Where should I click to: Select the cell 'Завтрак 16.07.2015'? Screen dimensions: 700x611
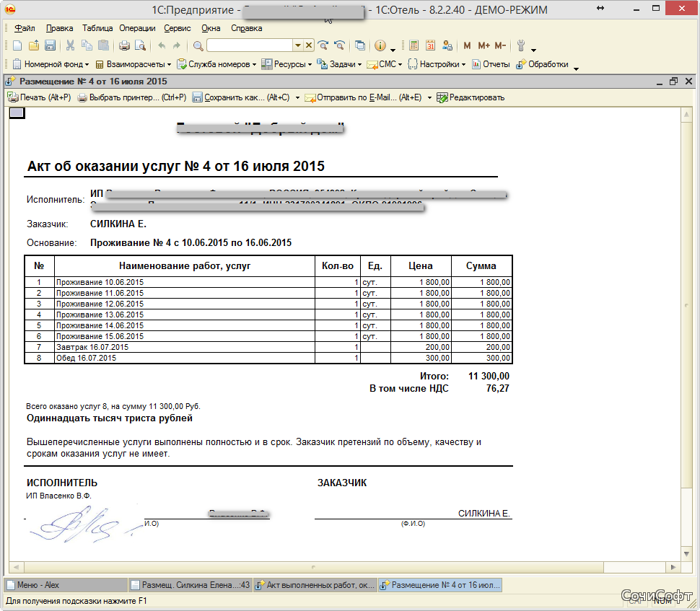click(x=184, y=347)
